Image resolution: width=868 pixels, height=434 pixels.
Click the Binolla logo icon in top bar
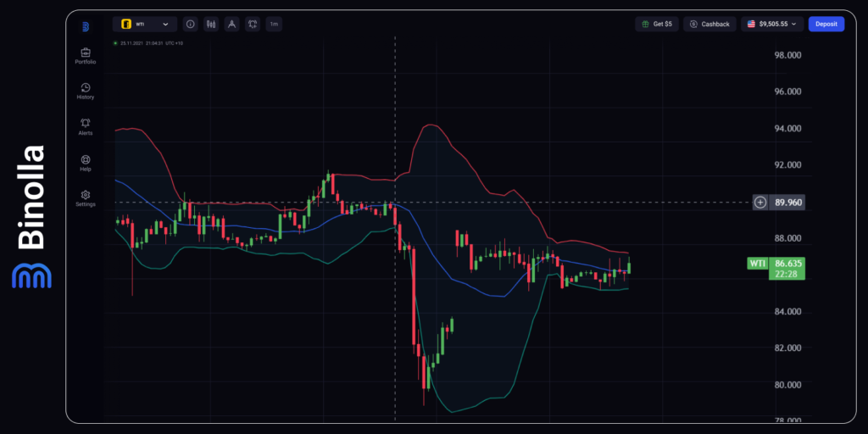(86, 26)
